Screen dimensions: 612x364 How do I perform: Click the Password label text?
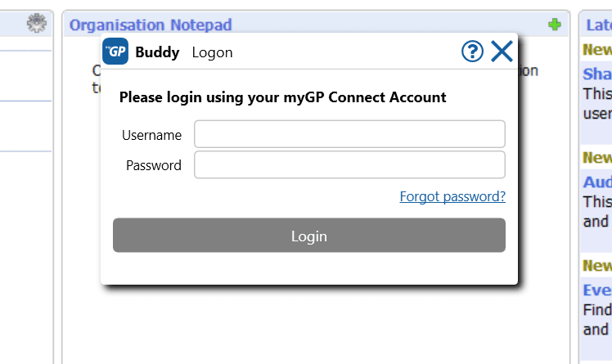click(154, 165)
